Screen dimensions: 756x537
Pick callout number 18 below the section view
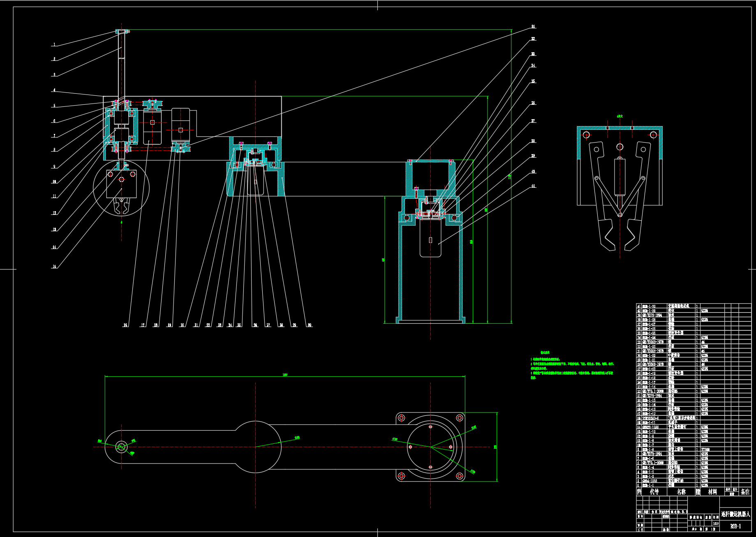(x=156, y=325)
